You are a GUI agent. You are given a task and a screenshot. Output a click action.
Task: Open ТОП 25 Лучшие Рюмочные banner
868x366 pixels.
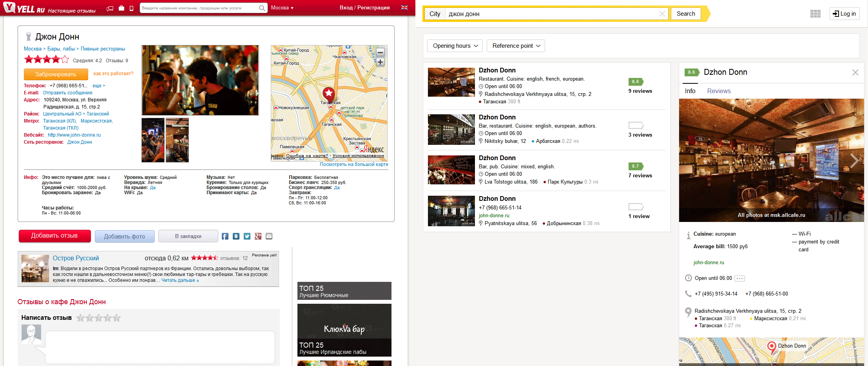click(x=344, y=291)
